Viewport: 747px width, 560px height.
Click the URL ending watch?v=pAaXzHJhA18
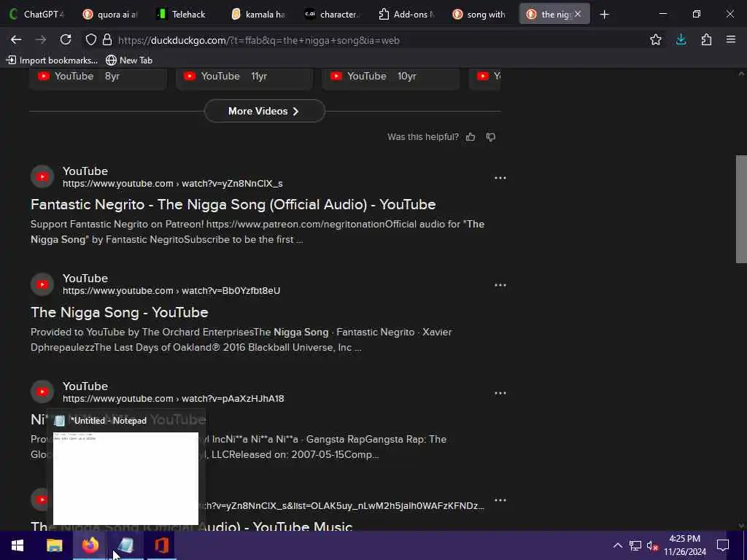(x=174, y=398)
